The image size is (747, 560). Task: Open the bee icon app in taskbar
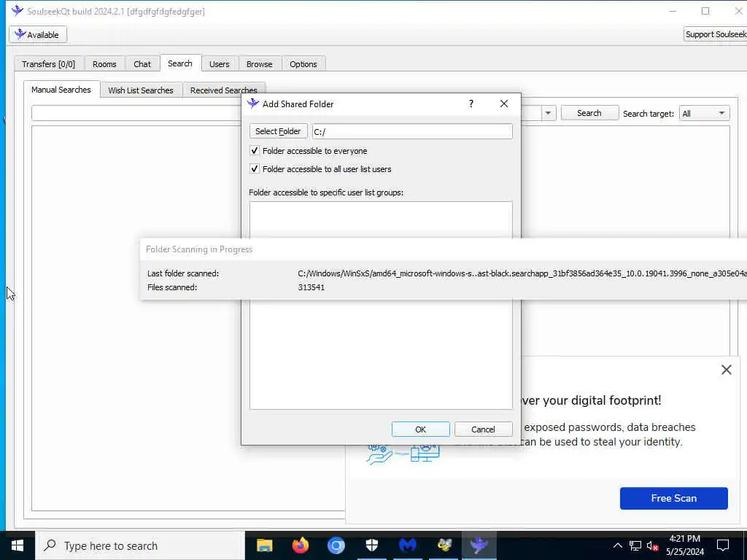(x=444, y=545)
